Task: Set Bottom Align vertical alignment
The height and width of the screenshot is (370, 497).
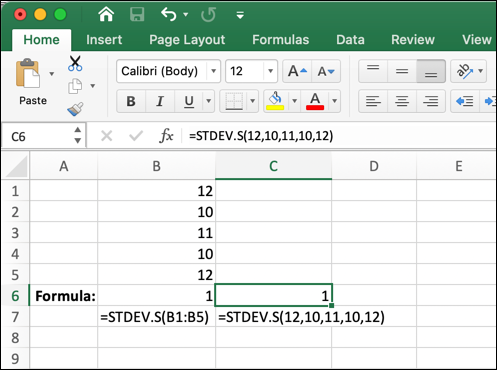Action: tap(431, 71)
